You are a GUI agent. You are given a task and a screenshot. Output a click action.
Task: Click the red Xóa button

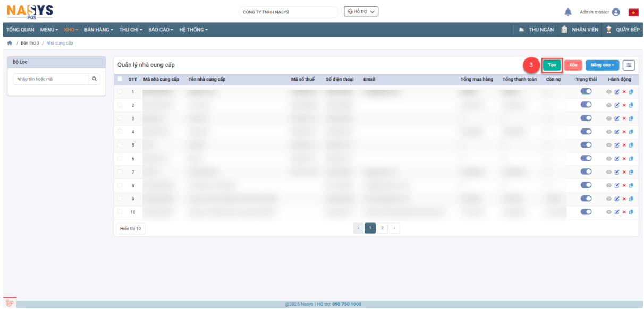tap(573, 65)
